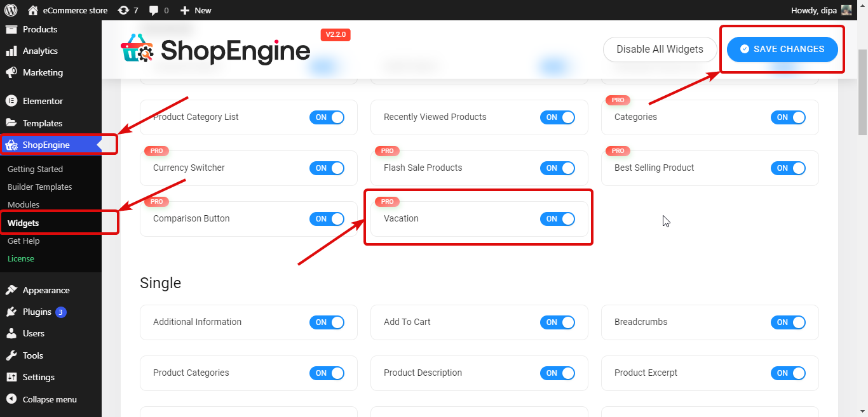Open the comments bubble icon
This screenshot has width=868, height=417.
154,10
